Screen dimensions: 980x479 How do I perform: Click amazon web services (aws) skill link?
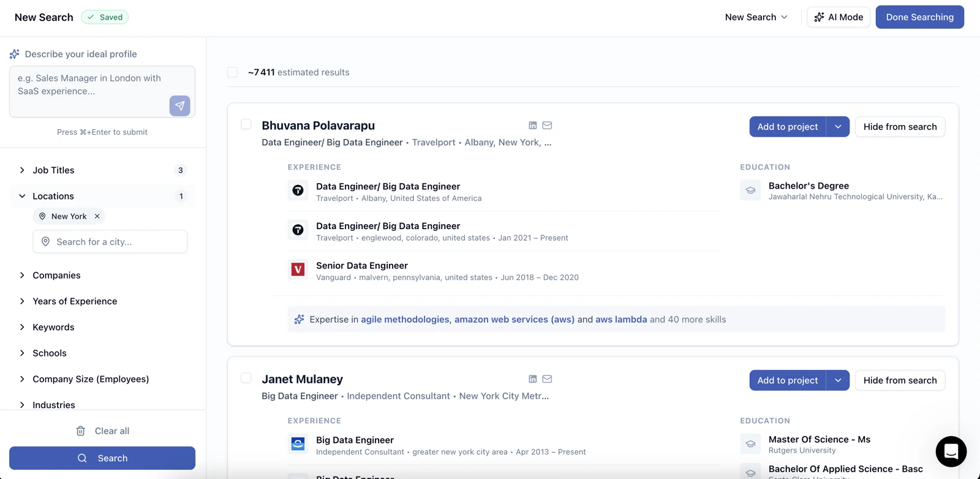(x=514, y=319)
